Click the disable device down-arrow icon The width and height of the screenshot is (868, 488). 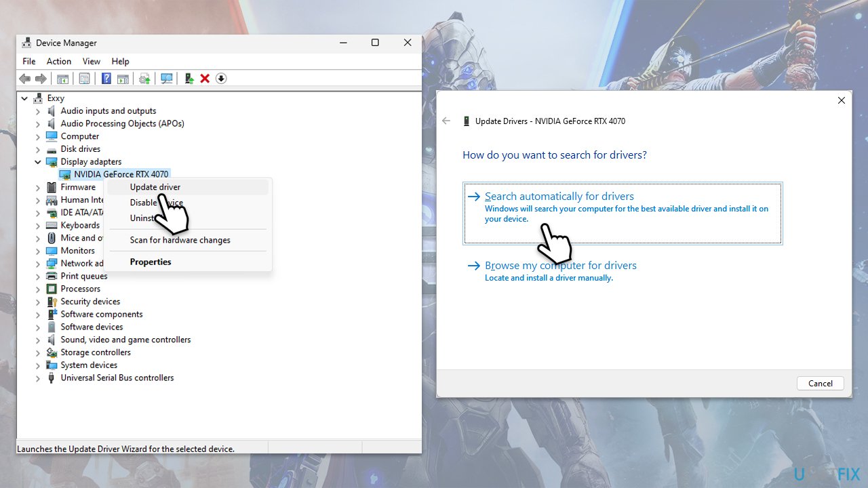pos(221,79)
